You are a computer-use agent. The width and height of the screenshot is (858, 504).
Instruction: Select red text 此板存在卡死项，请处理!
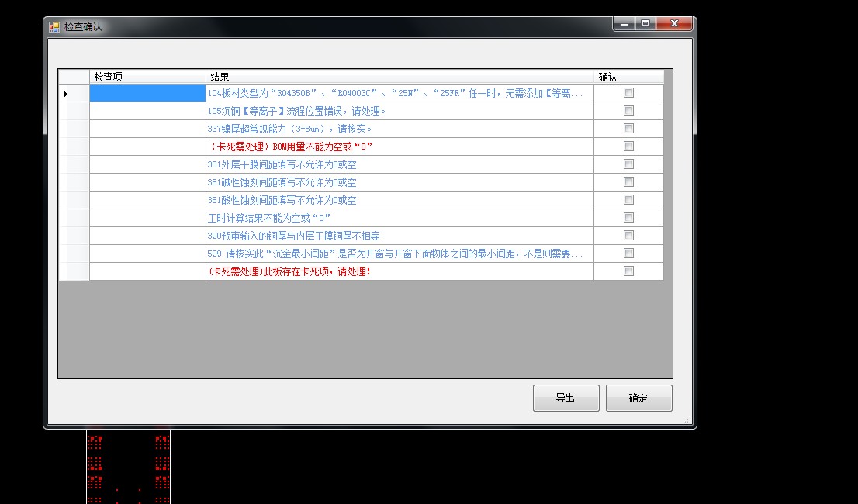289,271
